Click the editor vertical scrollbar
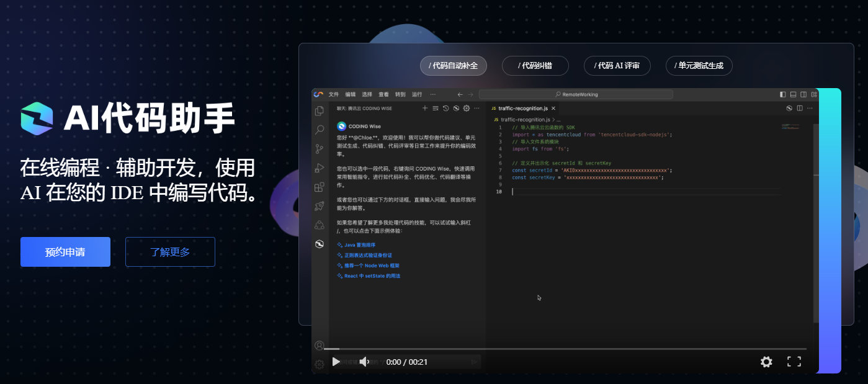The width and height of the screenshot is (868, 384). click(816, 223)
